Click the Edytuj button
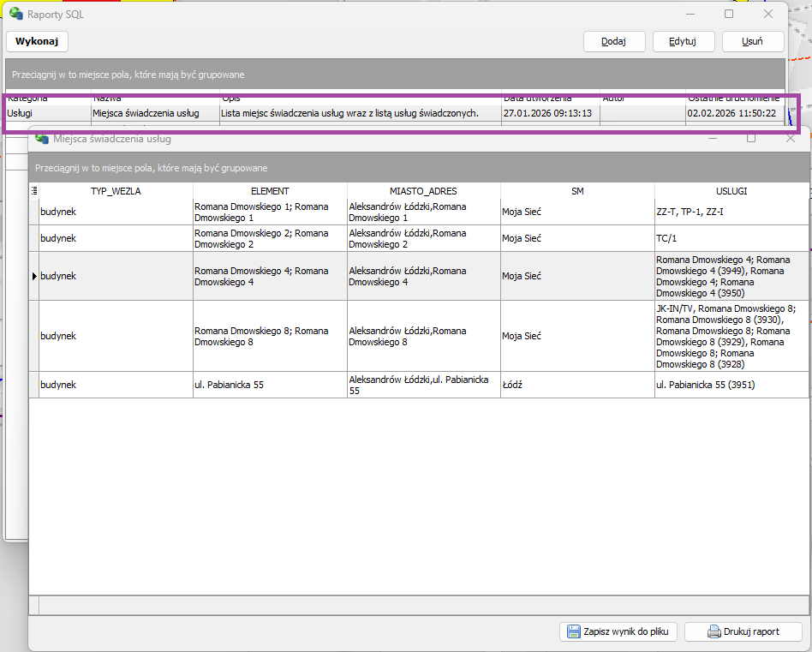Screen dimensions: 812x652 point(684,41)
